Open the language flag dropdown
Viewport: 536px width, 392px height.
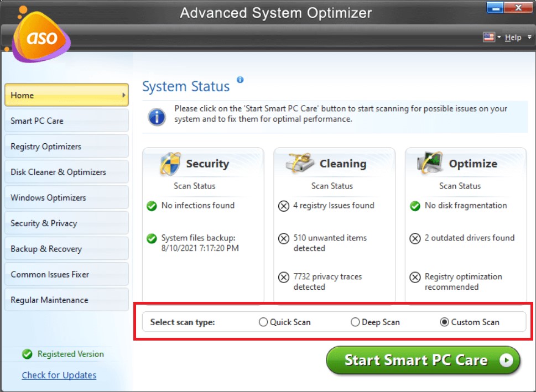click(492, 38)
